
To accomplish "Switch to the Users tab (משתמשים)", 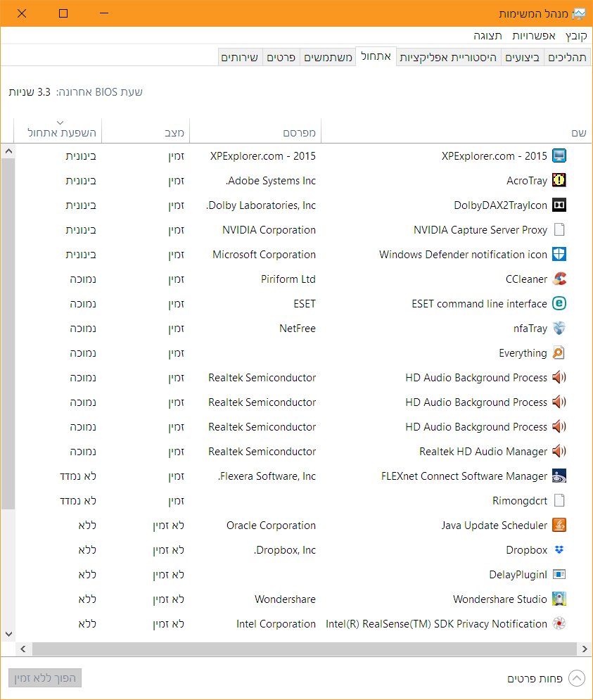I will coord(329,58).
